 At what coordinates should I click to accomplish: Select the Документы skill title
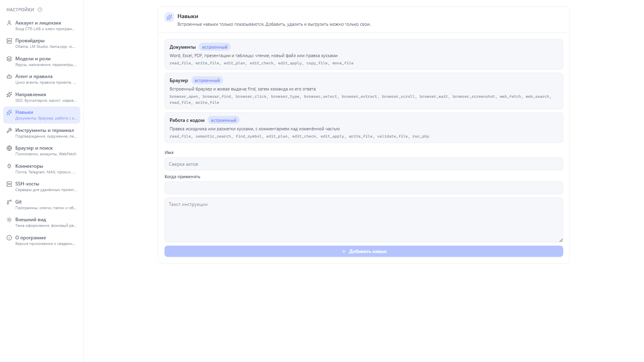(182, 47)
